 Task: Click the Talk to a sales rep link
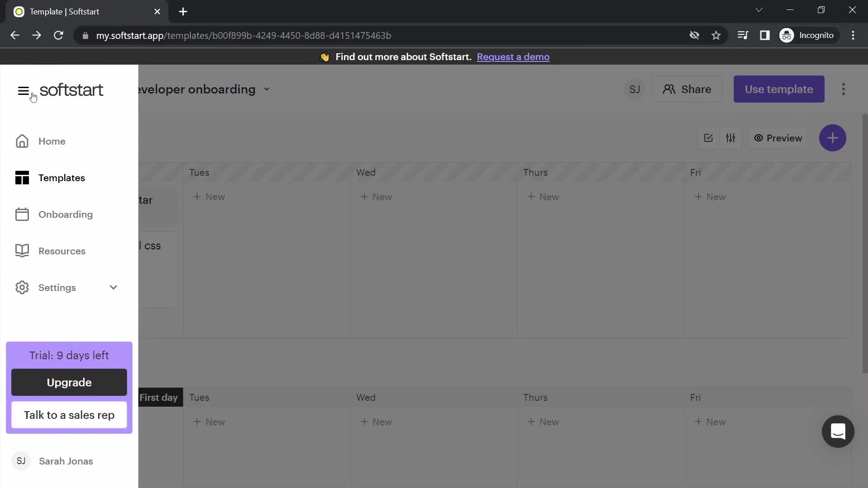69,415
